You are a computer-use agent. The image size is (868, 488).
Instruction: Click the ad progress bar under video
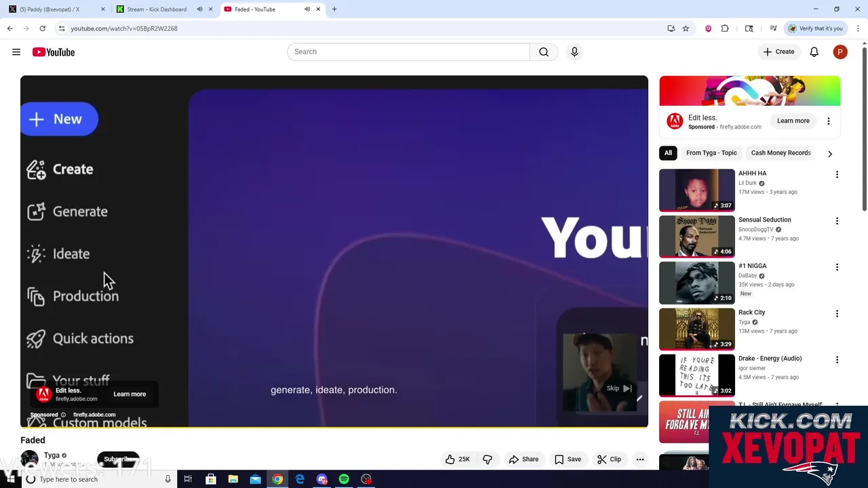tap(334, 428)
